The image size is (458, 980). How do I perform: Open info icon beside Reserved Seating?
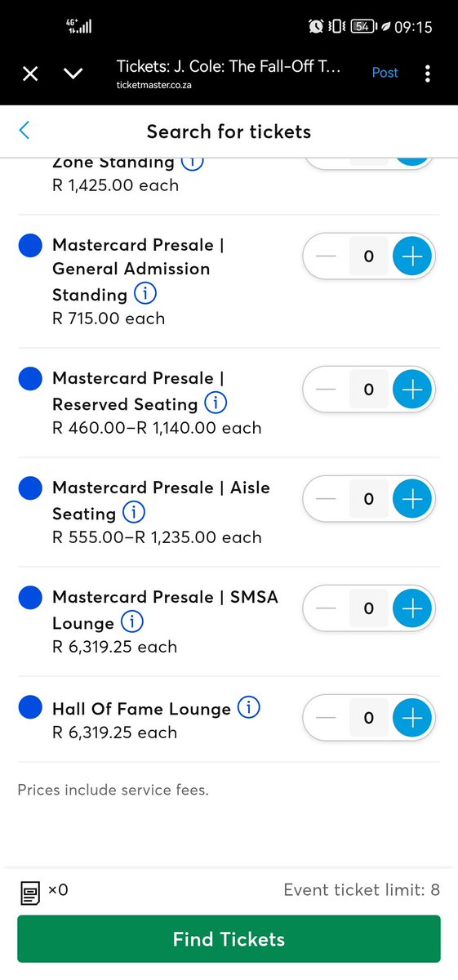(216, 403)
